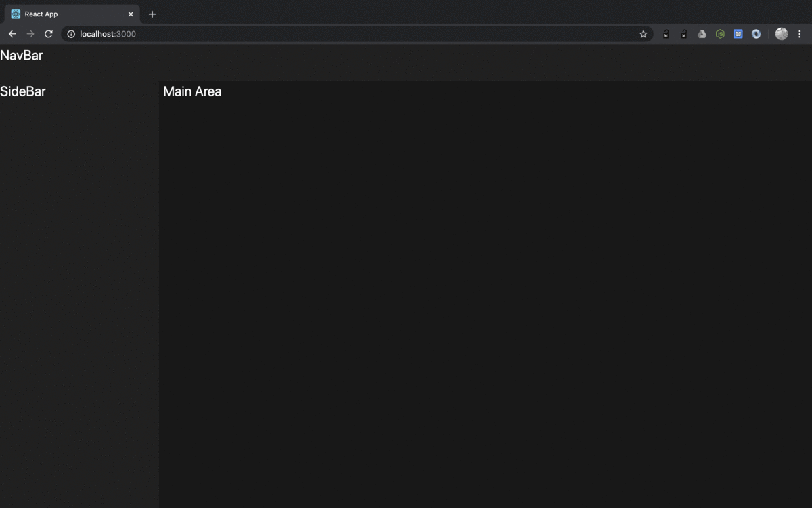Select the React App tab
The height and width of the screenshot is (508, 812).
click(73, 14)
